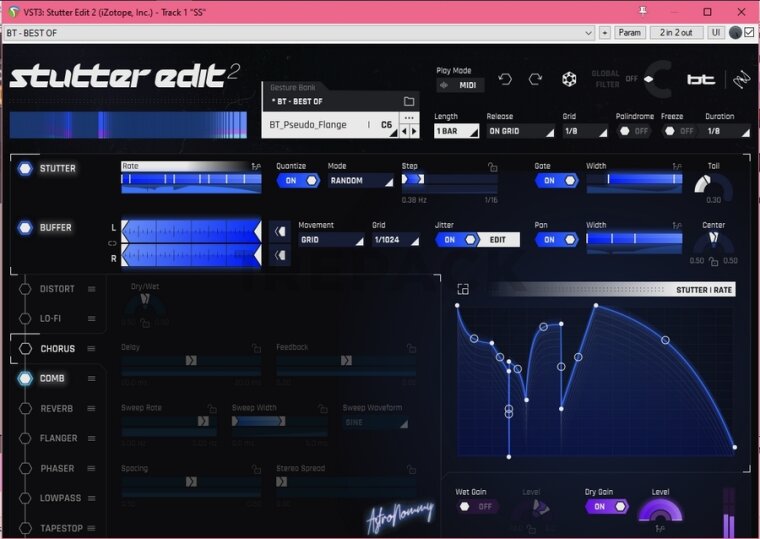Select the FLANGER effect module
760x539 pixels.
coord(58,438)
